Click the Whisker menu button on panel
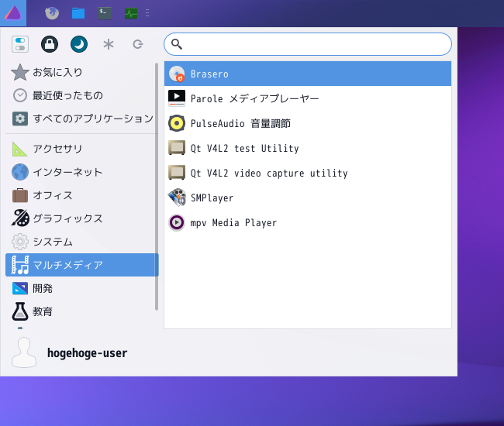504x426 pixels. click(x=13, y=13)
